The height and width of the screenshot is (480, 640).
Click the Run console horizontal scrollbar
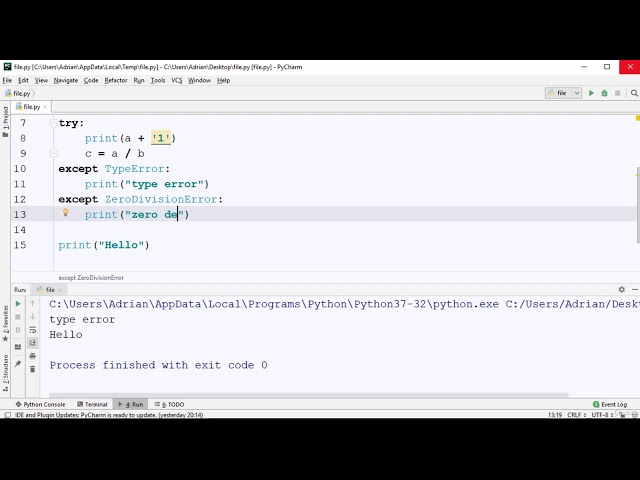309,395
